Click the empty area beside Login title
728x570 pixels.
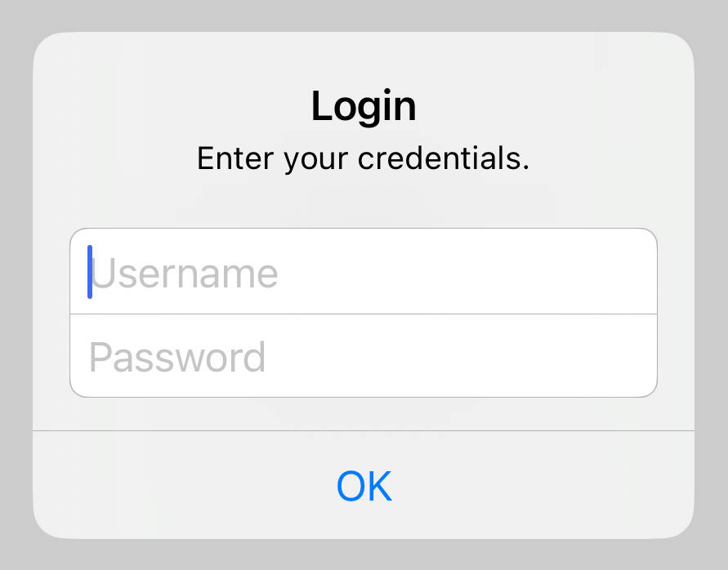click(x=556, y=107)
